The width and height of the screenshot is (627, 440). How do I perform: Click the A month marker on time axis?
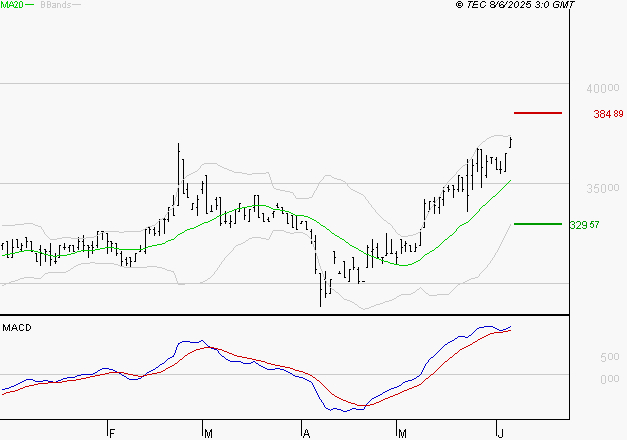(x=306, y=433)
